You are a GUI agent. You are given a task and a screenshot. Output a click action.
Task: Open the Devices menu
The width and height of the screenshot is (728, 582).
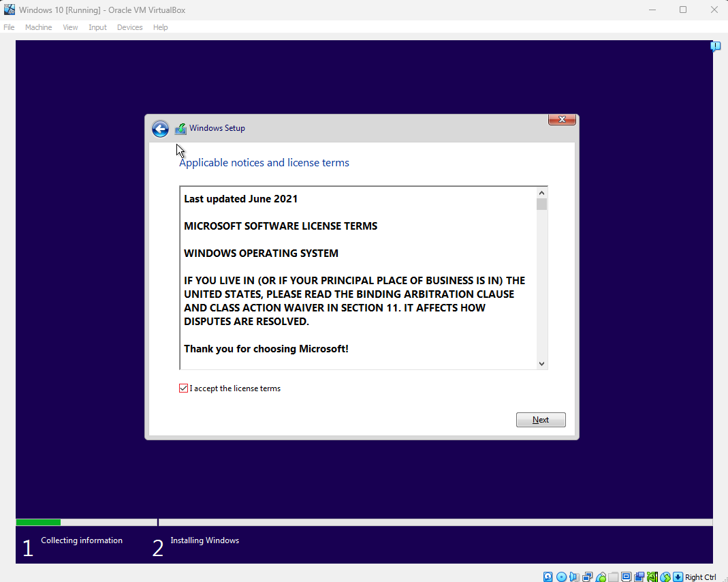129,27
